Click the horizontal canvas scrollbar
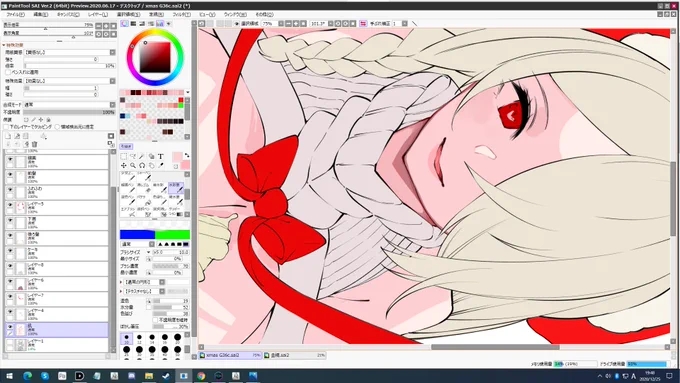680x383 pixels. tap(495, 347)
